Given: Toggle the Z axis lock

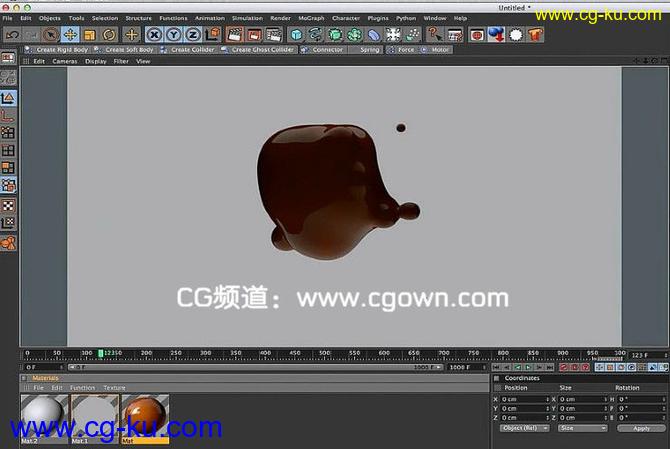Looking at the screenshot, I should click(x=193, y=35).
